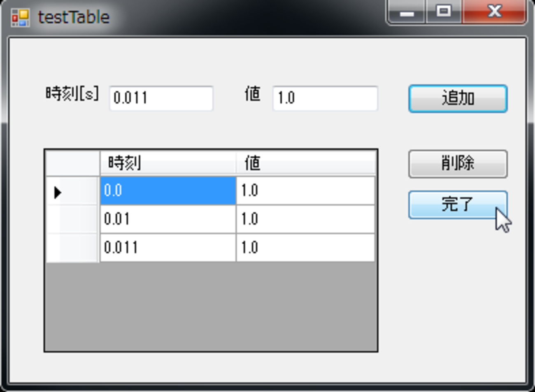Viewport: 535px width, 392px height.
Task: Sort by the 値 column header
Action: (x=305, y=163)
